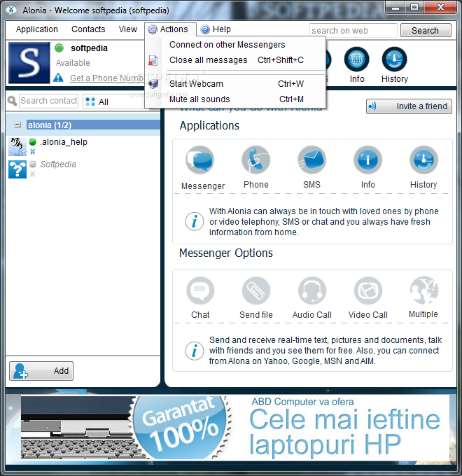The height and width of the screenshot is (476, 462).
Task: Choose Mute all sounds menu entry
Action: click(235, 99)
